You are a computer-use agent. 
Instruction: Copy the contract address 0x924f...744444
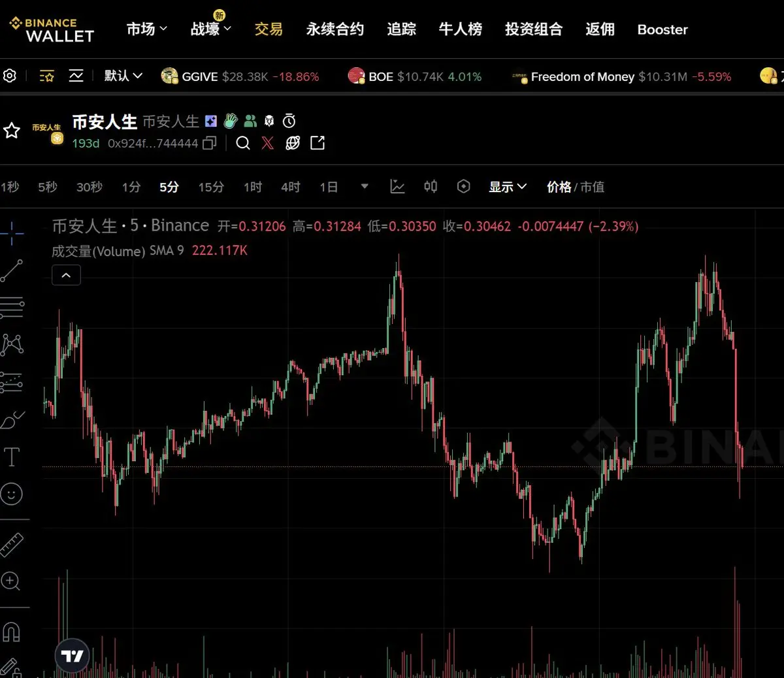(209, 143)
